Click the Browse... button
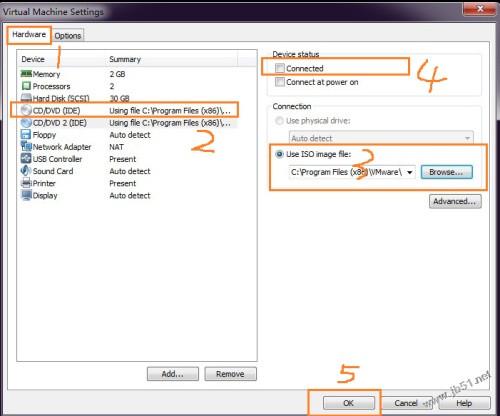The width and height of the screenshot is (500, 416). click(446, 172)
